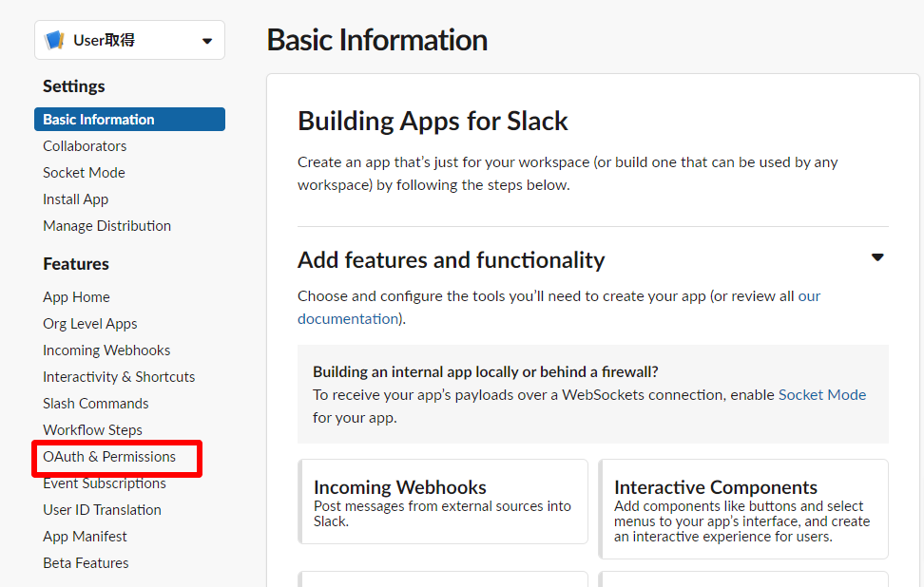Navigate to Install App
Viewport: 924px width, 587px height.
75,199
